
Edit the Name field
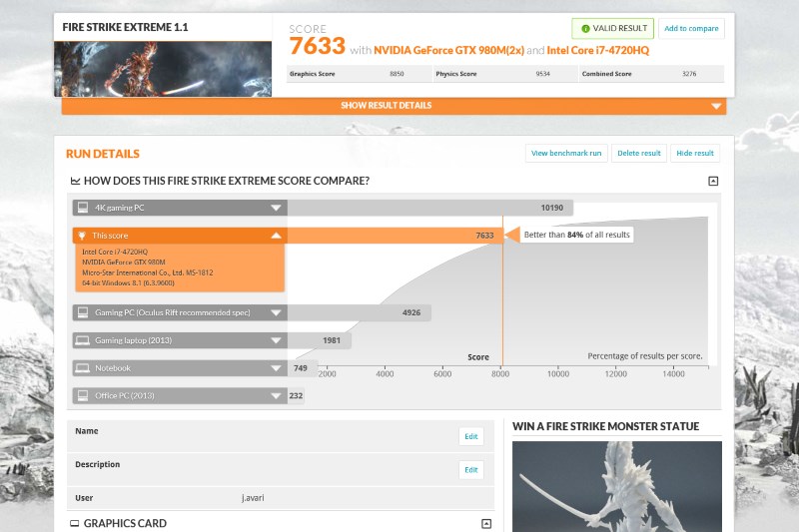(470, 436)
